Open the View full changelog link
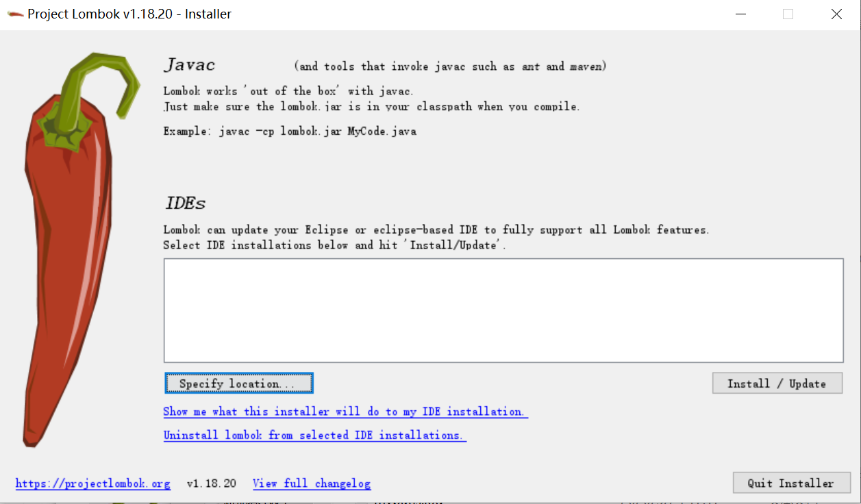The width and height of the screenshot is (861, 504). click(x=312, y=483)
